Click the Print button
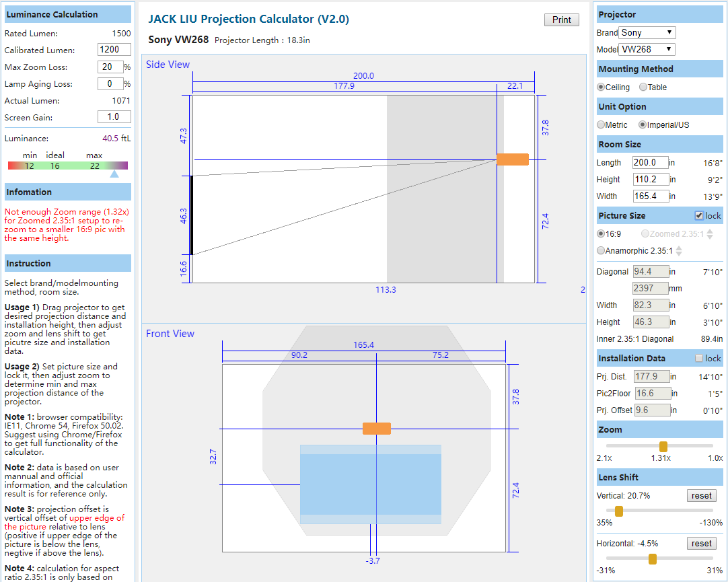The height and width of the screenshot is (582, 728). point(561,20)
